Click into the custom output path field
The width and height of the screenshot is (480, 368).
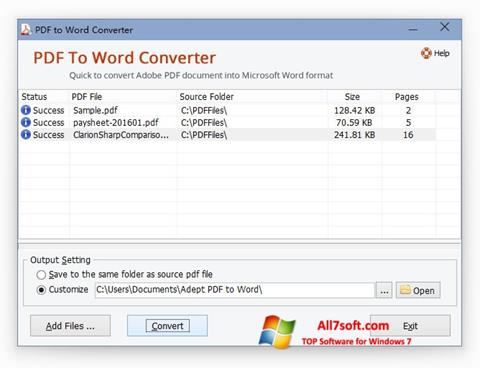(235, 290)
